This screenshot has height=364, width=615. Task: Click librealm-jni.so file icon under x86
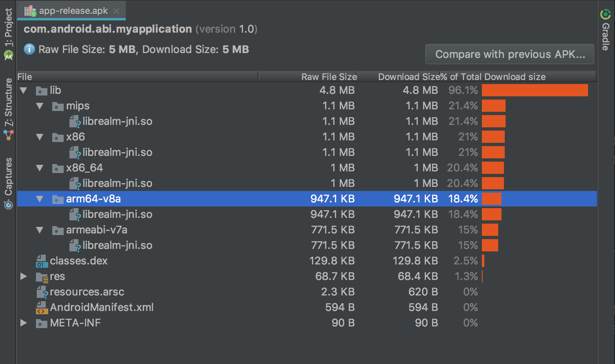point(75,153)
